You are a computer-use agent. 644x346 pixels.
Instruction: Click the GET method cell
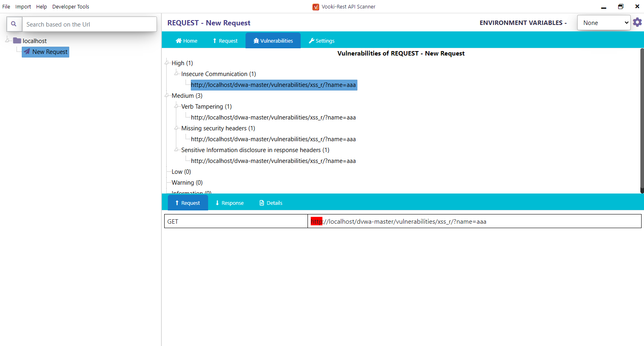(236, 221)
